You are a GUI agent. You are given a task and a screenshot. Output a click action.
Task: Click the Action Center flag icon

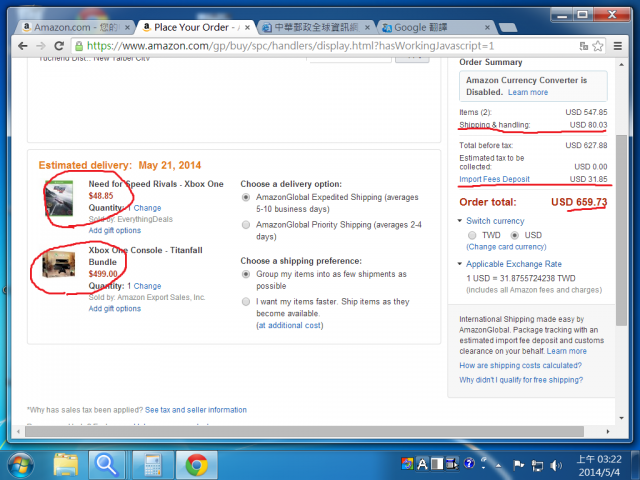[x=519, y=464]
